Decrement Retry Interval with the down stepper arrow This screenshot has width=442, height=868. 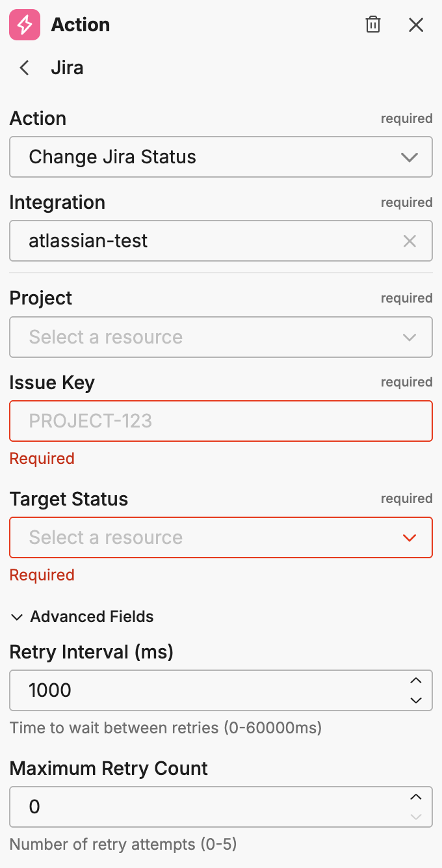click(x=416, y=700)
